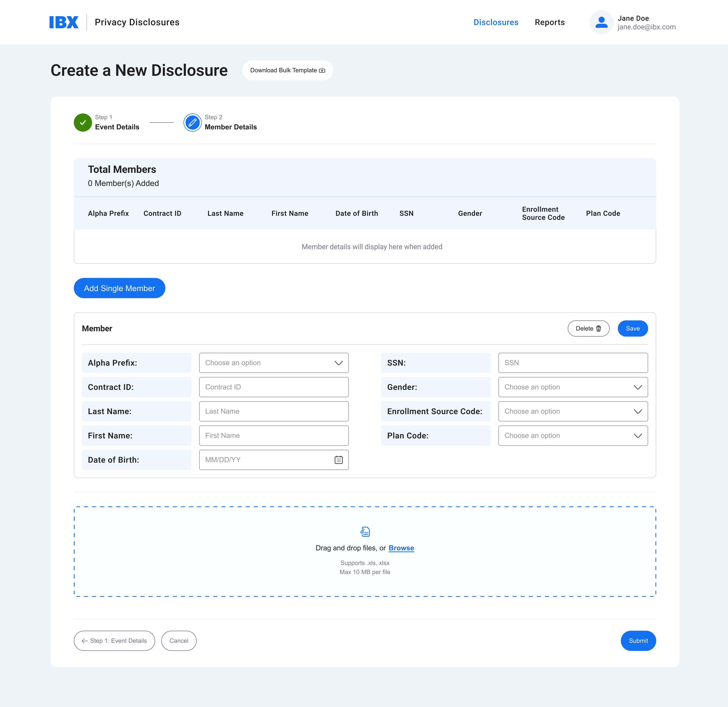The height and width of the screenshot is (707, 728).
Task: Open the date of birth calendar picker
Action: tap(338, 460)
